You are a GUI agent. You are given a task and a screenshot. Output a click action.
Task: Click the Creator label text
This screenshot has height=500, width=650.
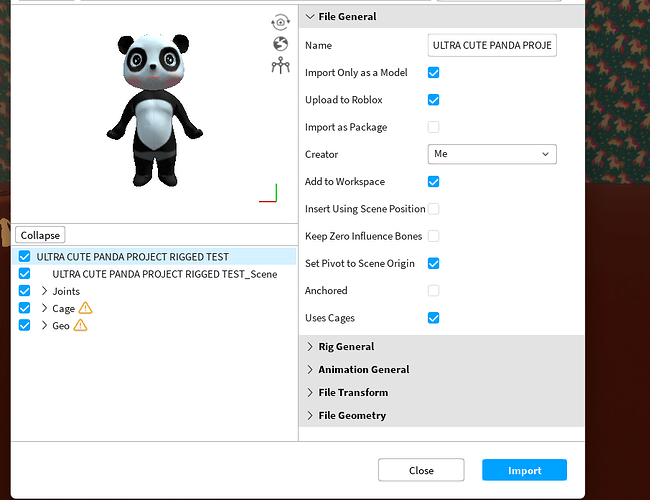click(321, 154)
